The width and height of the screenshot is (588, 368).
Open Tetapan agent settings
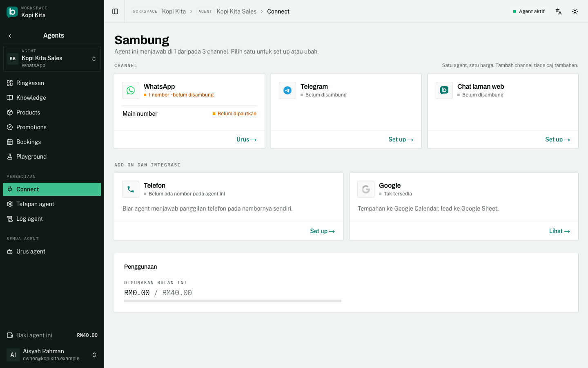tap(52, 204)
